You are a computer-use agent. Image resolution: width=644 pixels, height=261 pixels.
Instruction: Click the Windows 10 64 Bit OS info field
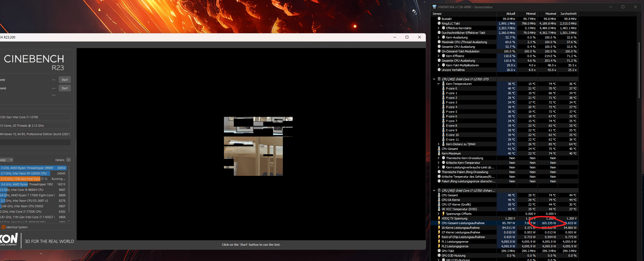tap(35, 134)
